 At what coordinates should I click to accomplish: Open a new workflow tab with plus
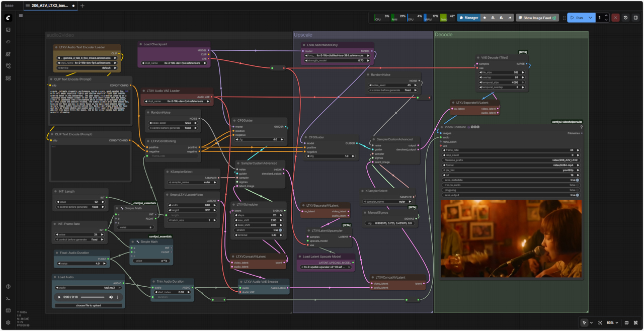(83, 6)
